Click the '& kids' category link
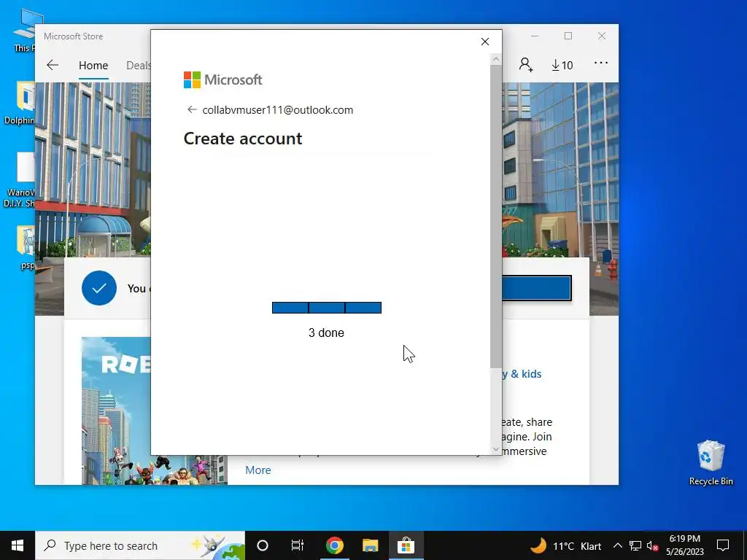The height and width of the screenshot is (560, 747). click(x=526, y=374)
